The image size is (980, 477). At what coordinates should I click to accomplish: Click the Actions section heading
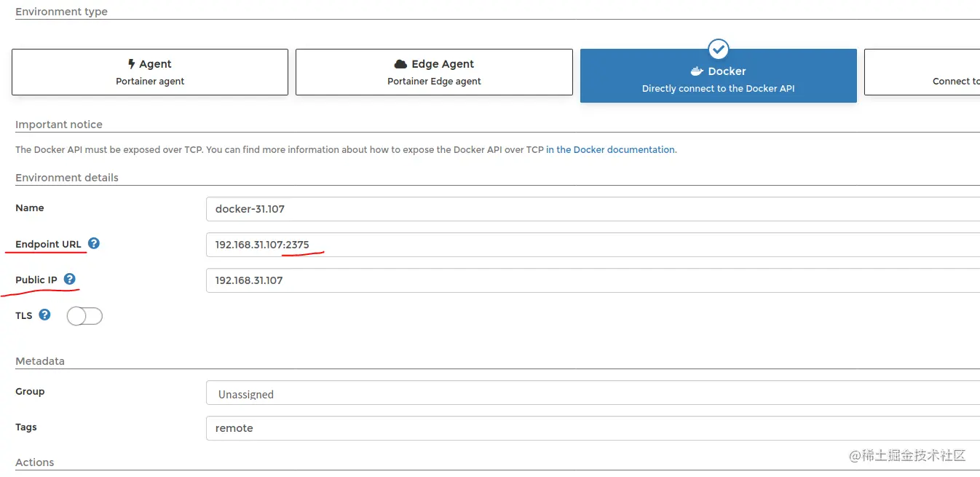click(35, 462)
